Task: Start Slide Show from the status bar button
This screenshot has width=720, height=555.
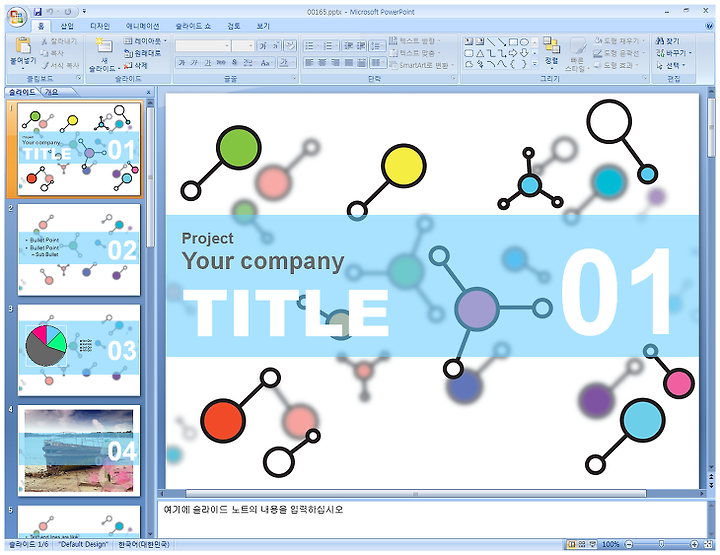Action: coord(592,544)
